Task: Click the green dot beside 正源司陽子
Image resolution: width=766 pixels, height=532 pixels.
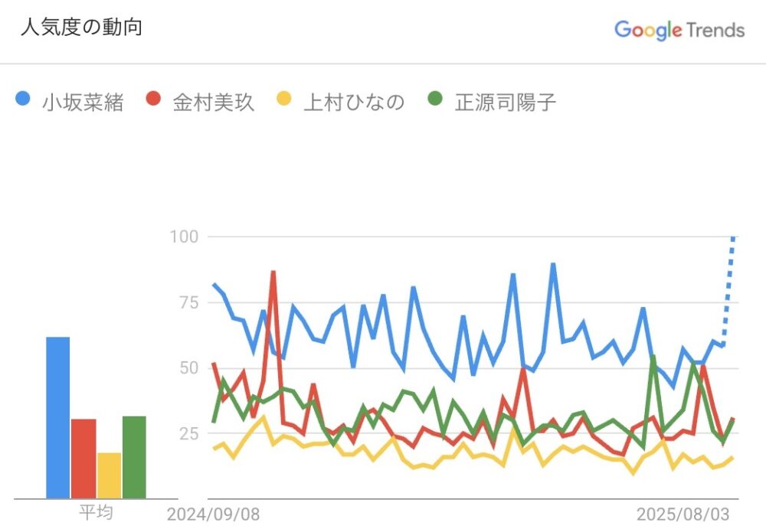Action: (436, 100)
